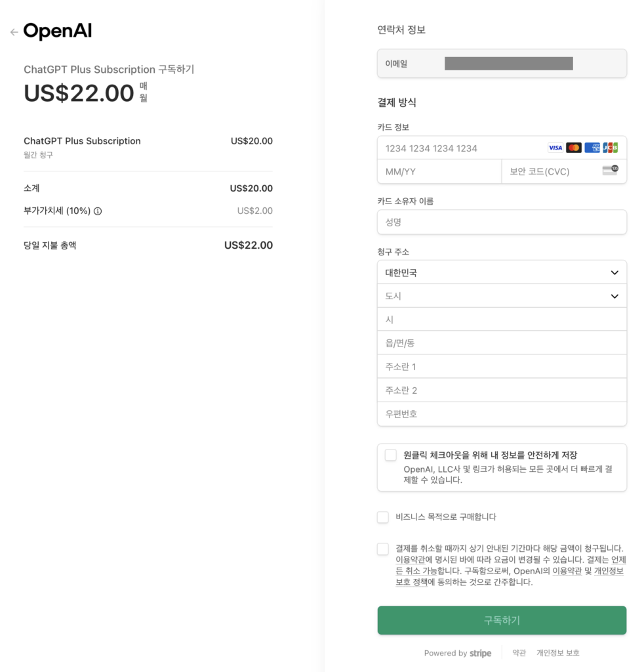Click the CVC card hint icon
This screenshot has height=672, width=644.
click(x=610, y=171)
